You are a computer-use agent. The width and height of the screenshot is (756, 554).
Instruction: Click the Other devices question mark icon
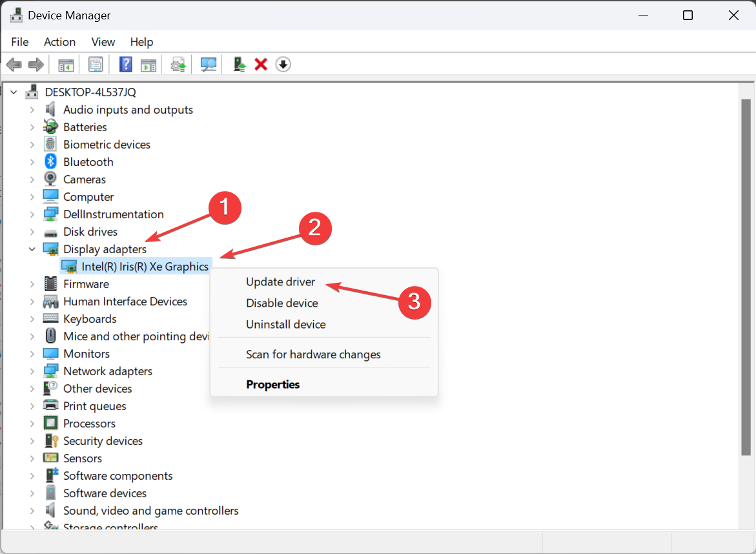[50, 387]
